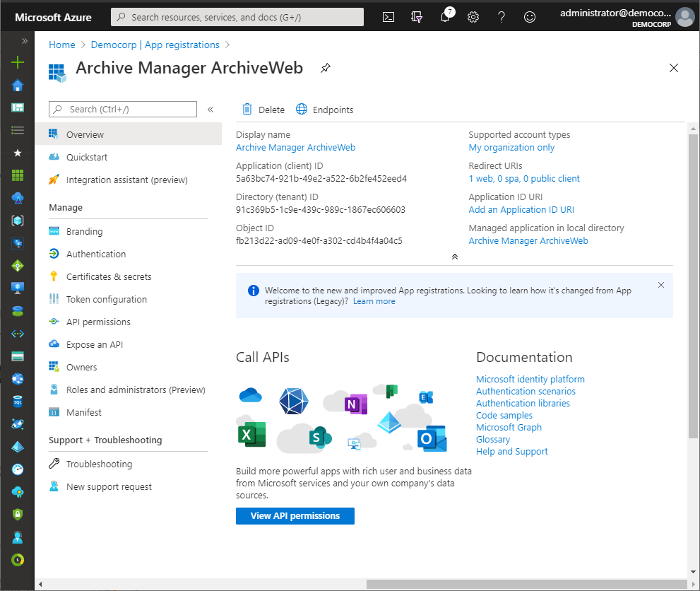Collapse the Essentials details section
Image resolution: width=700 pixels, height=591 pixels.
click(454, 257)
